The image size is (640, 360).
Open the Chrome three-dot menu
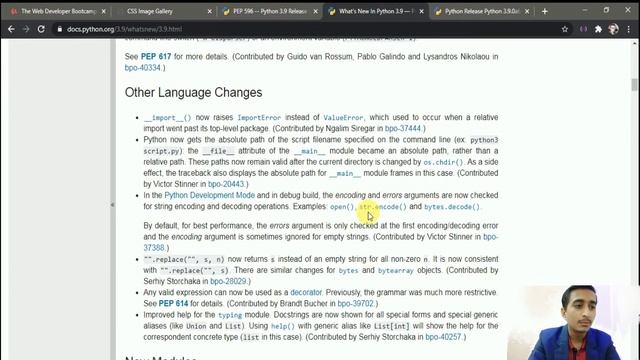tap(629, 29)
